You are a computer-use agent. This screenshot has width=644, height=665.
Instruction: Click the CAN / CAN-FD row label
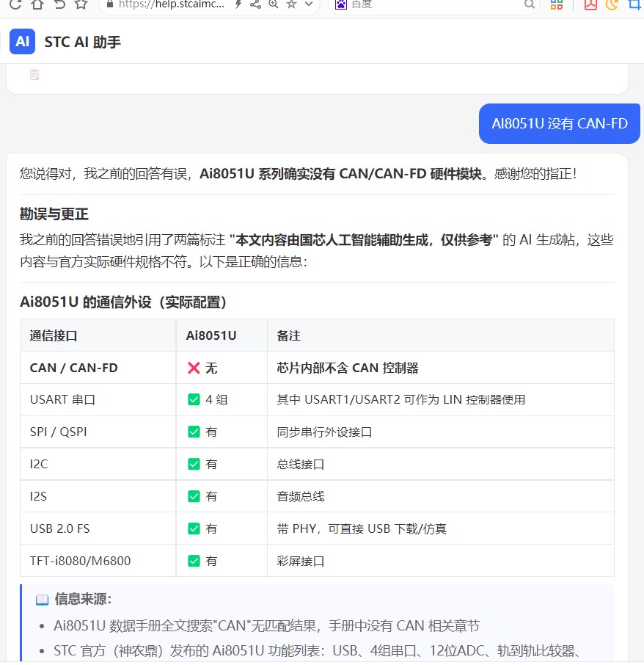tap(74, 368)
